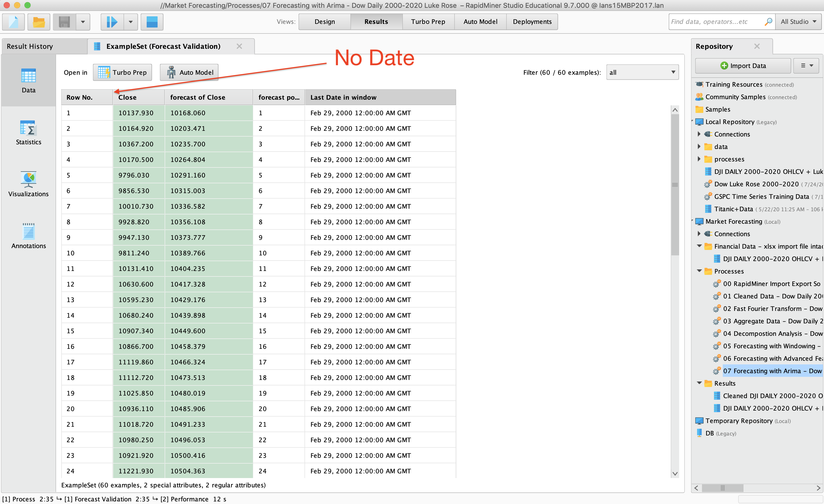Run the process with the play icon

[112, 22]
